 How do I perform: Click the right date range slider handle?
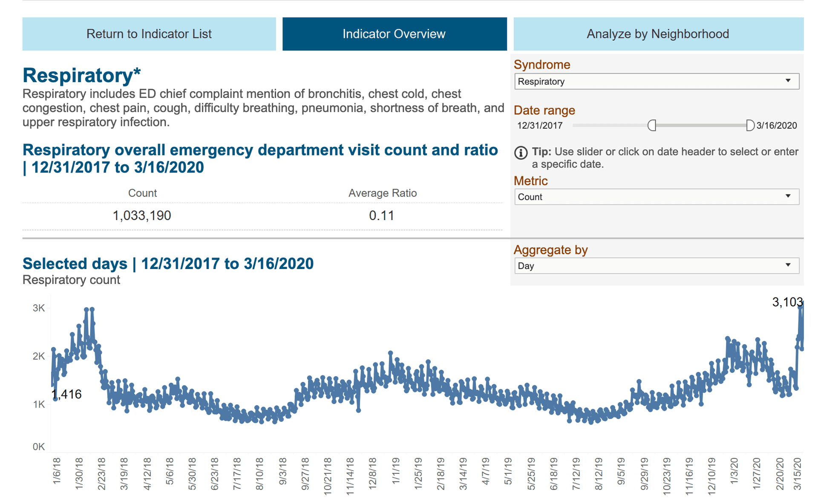[x=750, y=125]
